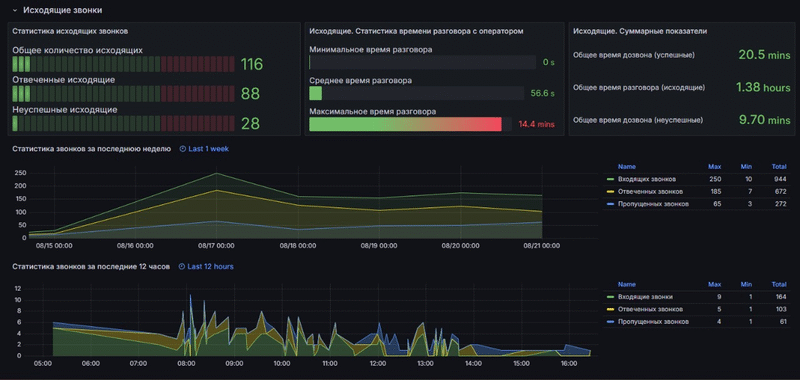
Task: Click Общее время дозвона (неуспешные) label
Action: click(x=638, y=120)
